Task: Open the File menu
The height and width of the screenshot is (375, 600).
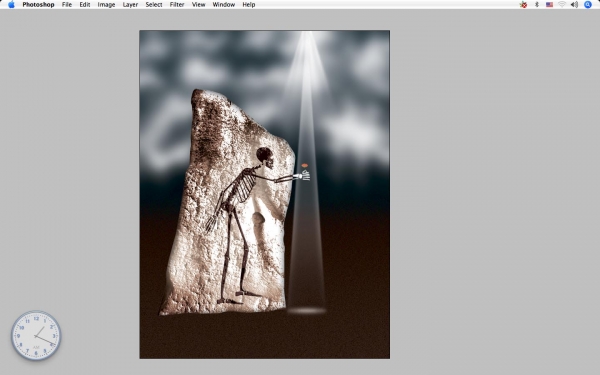Action: [67, 5]
